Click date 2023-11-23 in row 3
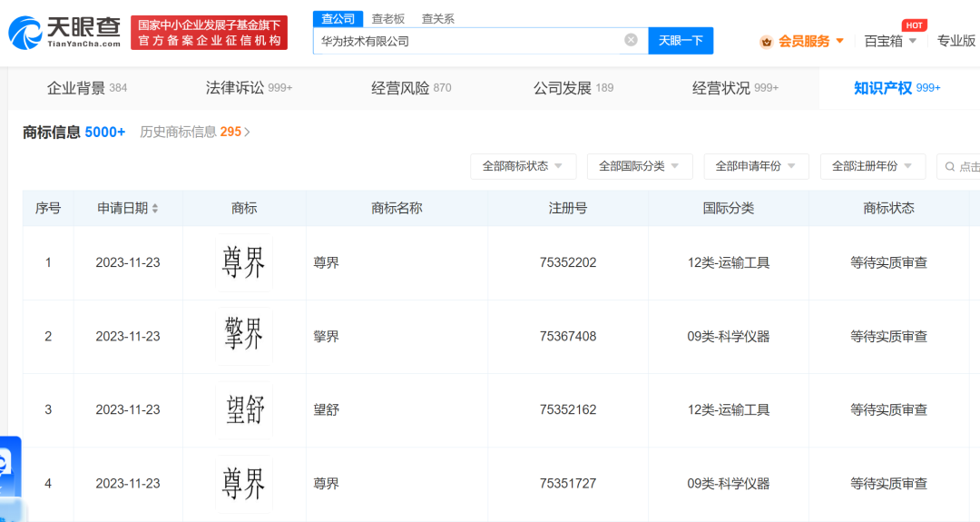980x522 pixels. (128, 410)
